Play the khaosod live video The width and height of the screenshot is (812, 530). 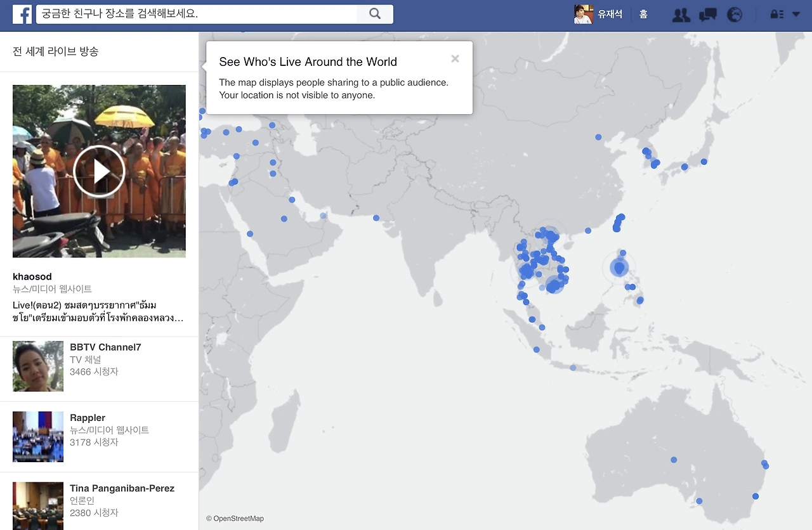coord(99,171)
